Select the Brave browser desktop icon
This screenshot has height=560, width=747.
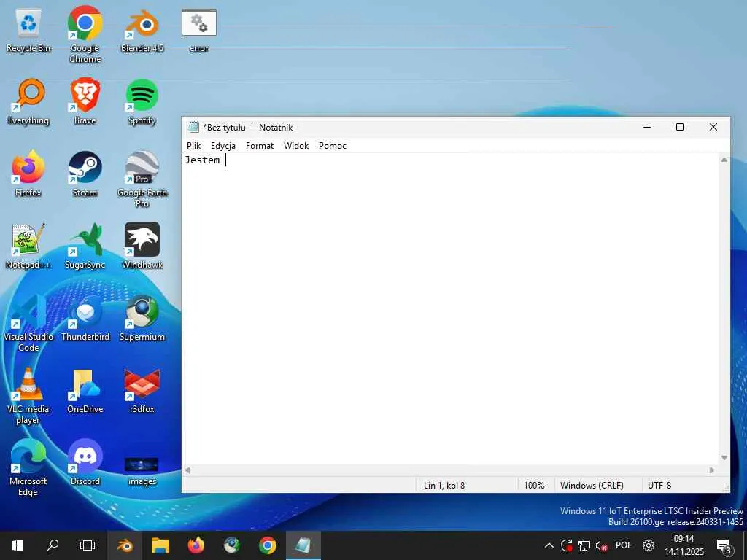coord(85,102)
